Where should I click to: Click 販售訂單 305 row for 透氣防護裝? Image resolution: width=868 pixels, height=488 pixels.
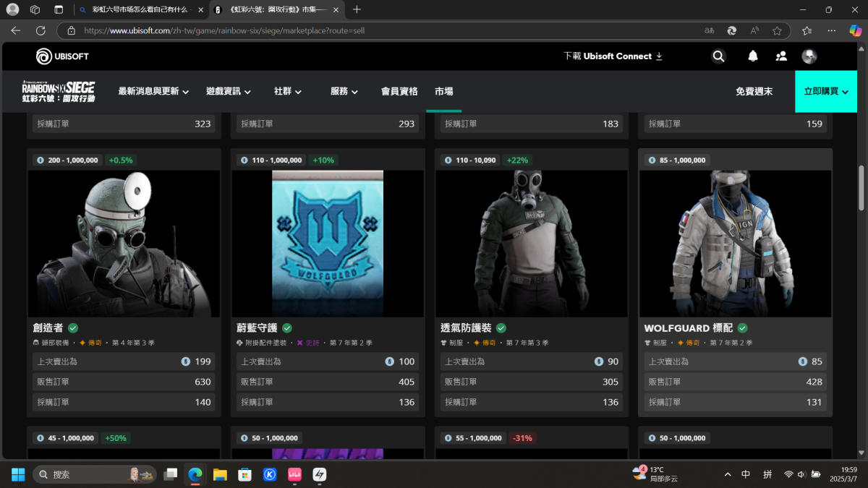532,382
